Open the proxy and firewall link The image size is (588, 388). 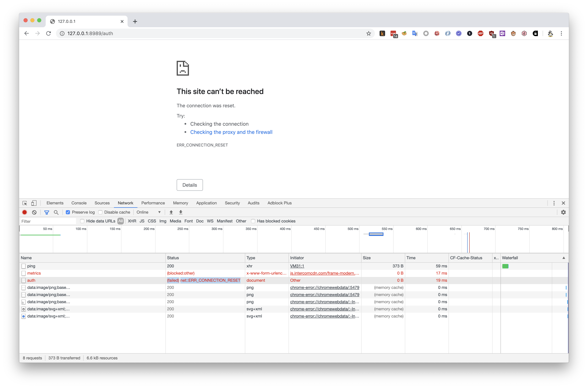231,132
